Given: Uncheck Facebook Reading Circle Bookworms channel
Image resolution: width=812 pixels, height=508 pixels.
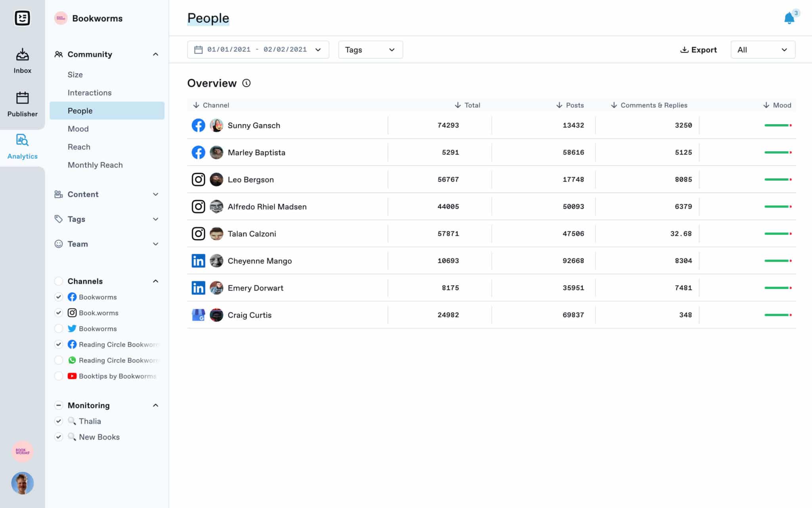Looking at the screenshot, I should click(59, 344).
